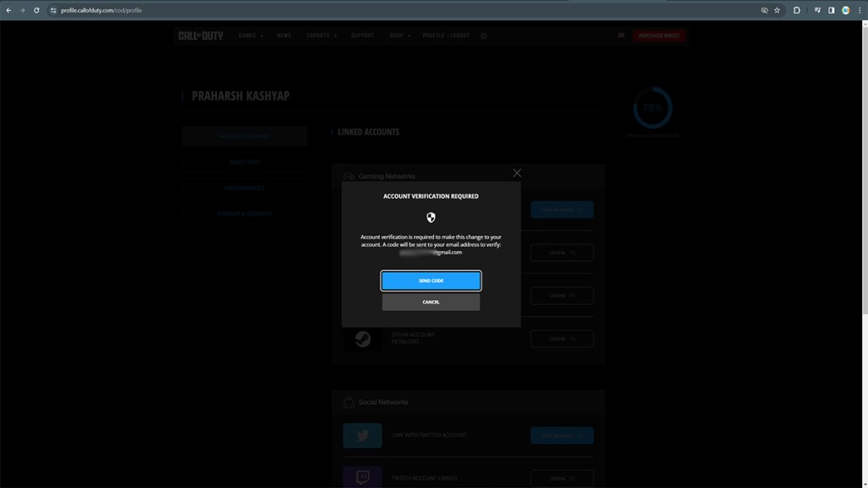Open the browser extensions puzzle icon
Viewport: 868px width, 488px height.
(x=795, y=10)
